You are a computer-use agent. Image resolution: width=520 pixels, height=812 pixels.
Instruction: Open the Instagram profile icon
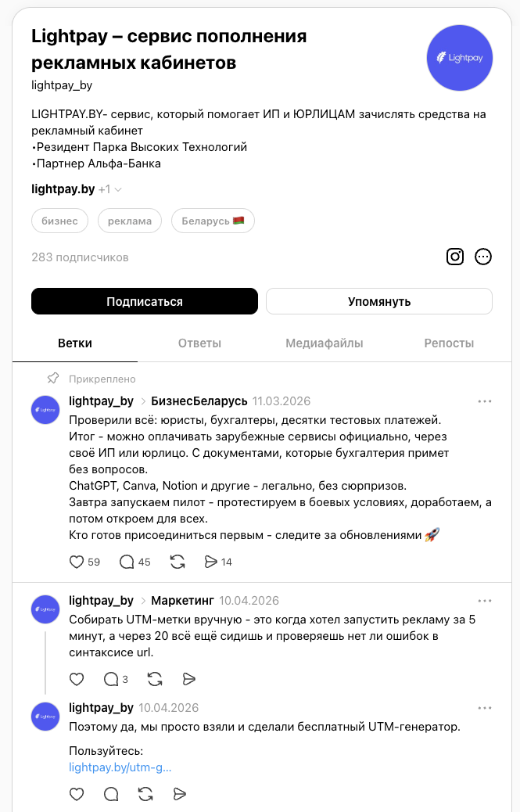455,256
